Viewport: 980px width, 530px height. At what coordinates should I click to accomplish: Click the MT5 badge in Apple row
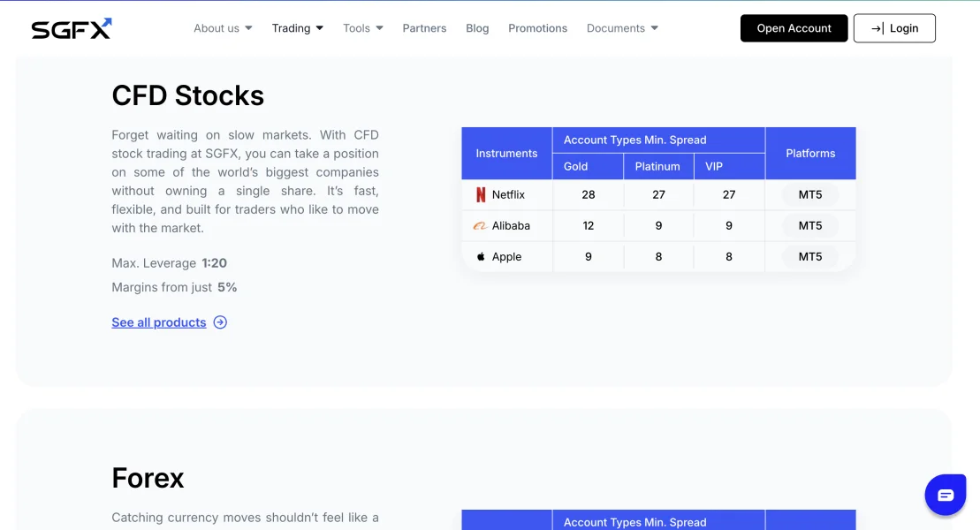click(x=810, y=257)
